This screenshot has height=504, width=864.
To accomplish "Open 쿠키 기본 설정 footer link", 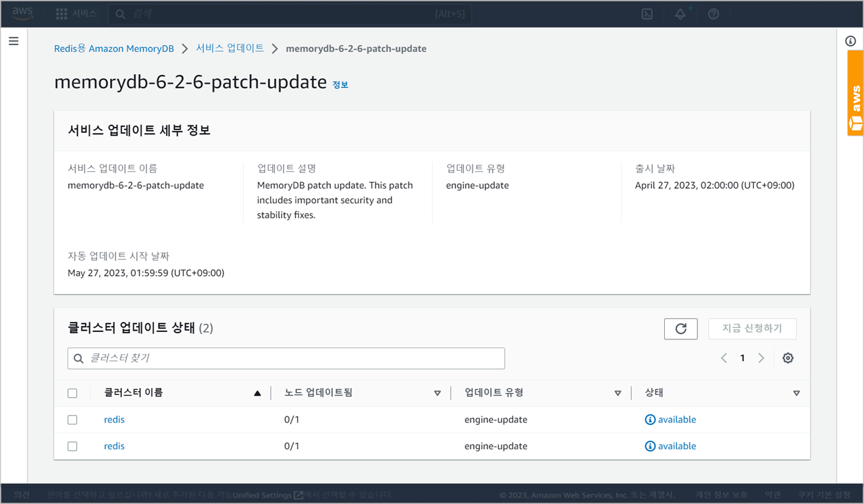I will click(824, 495).
